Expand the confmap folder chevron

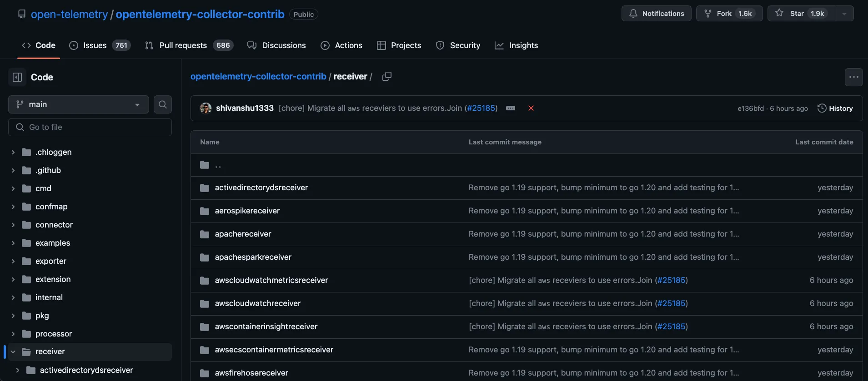point(13,207)
